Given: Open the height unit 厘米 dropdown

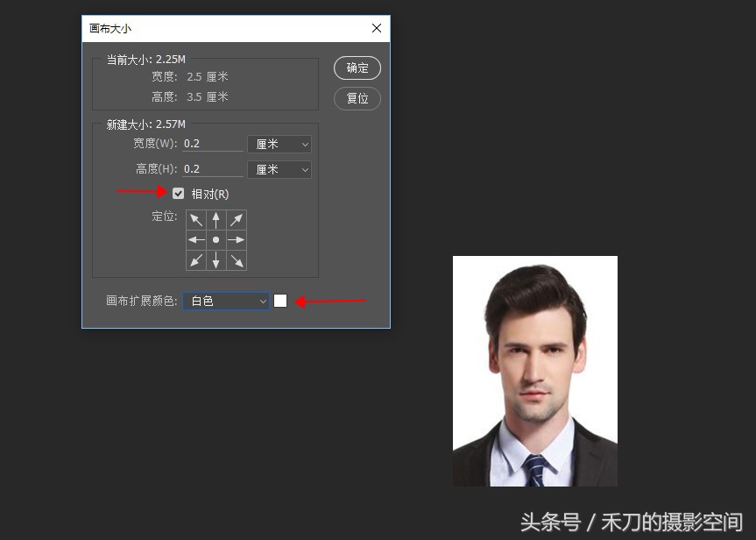Looking at the screenshot, I should (279, 168).
